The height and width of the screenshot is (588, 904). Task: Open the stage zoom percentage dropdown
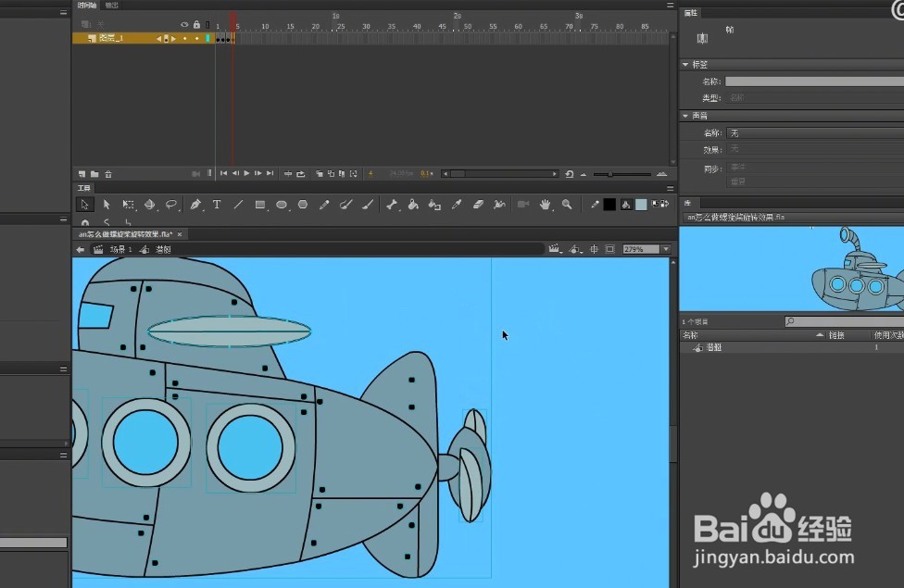[666, 249]
